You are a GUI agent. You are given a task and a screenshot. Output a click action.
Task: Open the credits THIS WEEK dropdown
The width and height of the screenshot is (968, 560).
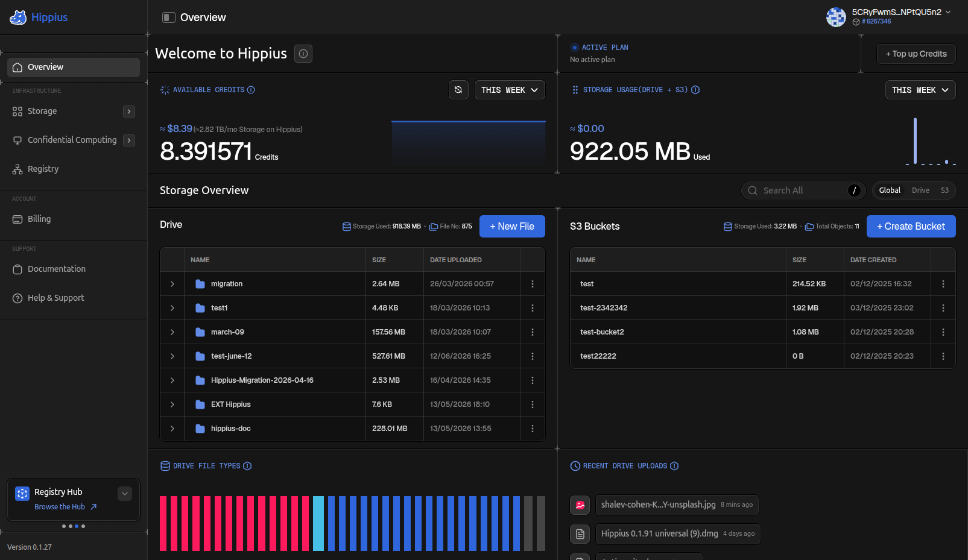click(x=510, y=90)
